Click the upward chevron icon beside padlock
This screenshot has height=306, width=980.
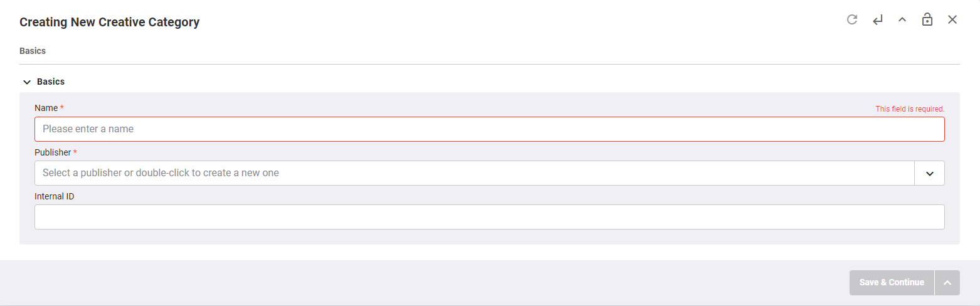(x=902, y=19)
